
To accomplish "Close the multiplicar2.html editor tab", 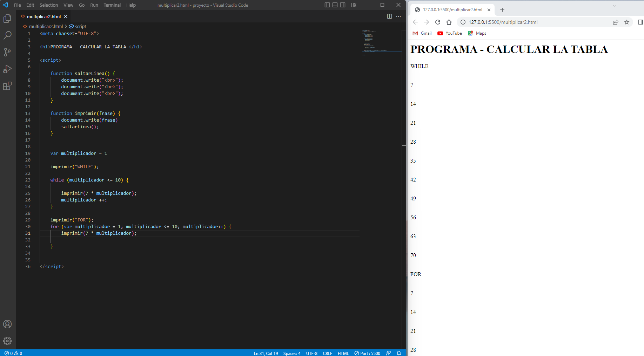I will tap(66, 16).
